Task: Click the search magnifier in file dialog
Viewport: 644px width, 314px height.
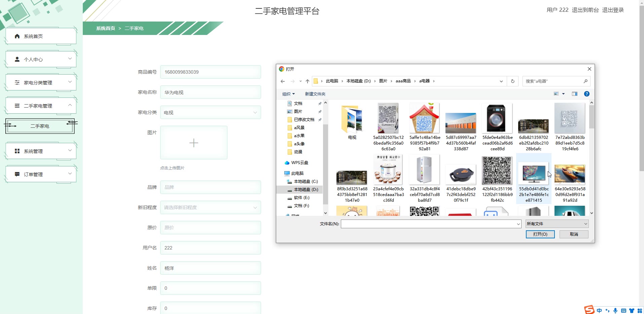Action: click(x=585, y=81)
